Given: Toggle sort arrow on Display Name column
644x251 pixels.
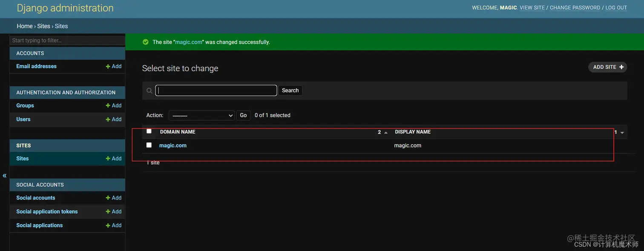Looking at the screenshot, I should [x=622, y=133].
